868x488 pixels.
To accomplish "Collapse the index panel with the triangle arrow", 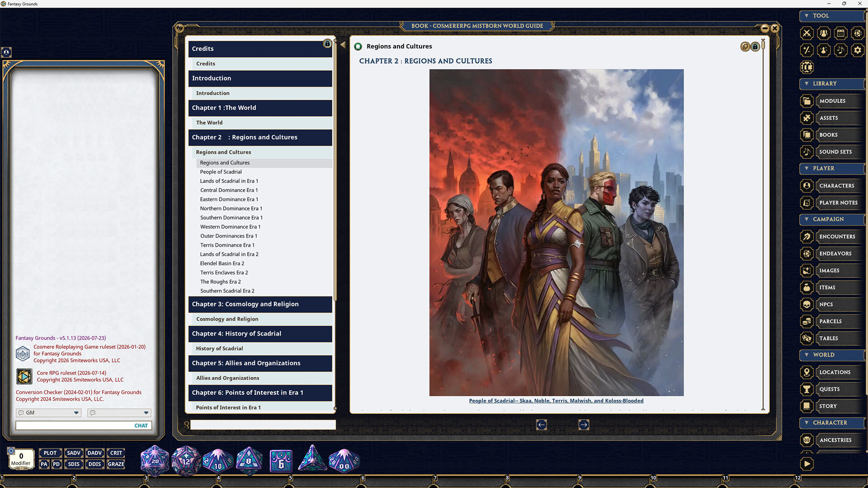I will (343, 45).
